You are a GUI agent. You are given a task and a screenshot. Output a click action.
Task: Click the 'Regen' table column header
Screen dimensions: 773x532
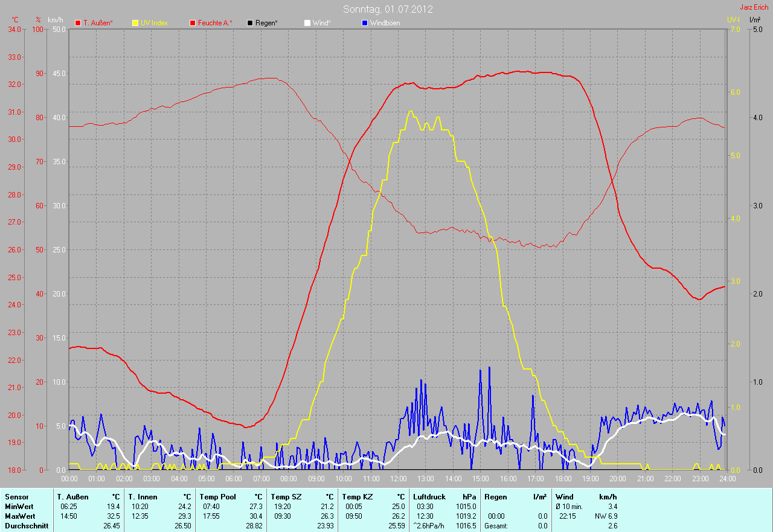(495, 497)
